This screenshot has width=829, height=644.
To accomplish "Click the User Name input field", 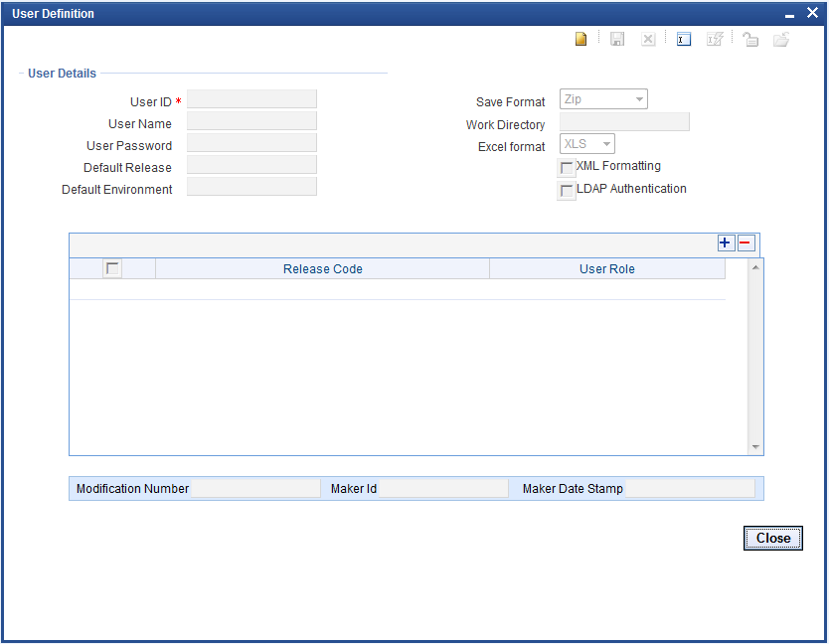I will tap(251, 121).
